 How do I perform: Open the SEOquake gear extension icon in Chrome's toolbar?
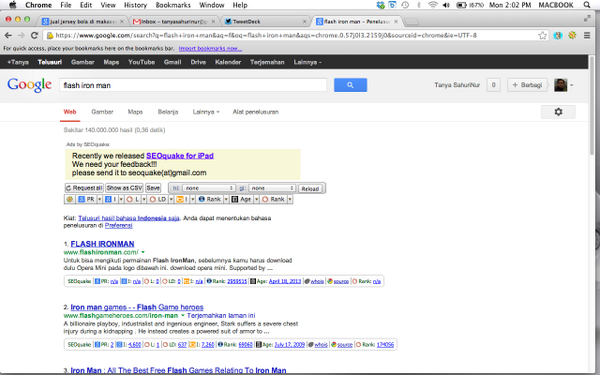pyautogui.click(x=572, y=35)
